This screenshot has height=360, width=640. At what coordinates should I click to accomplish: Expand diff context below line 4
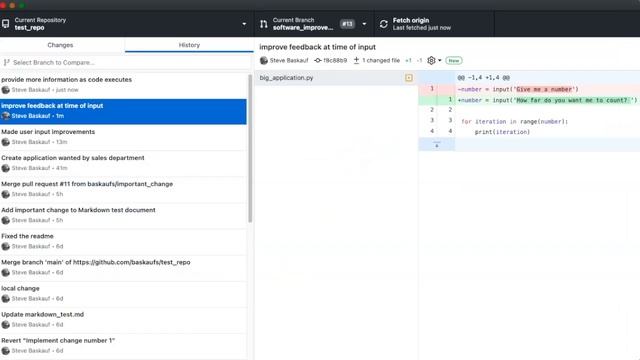436,144
